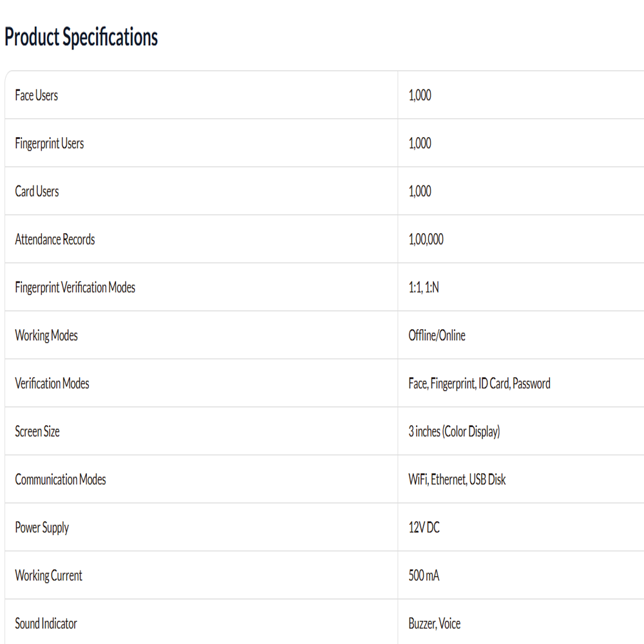
Task: Click the Verification Modes row label
Action: pos(52,384)
